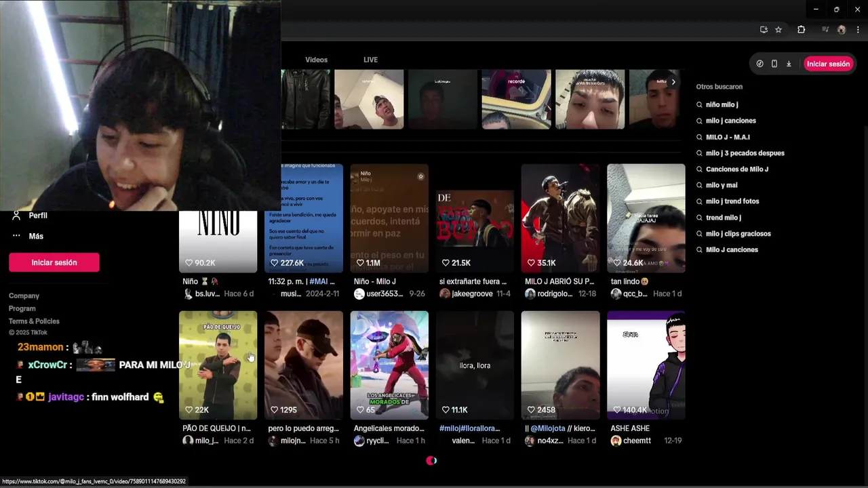Click the top-right Iniciar sesión button

point(828,64)
